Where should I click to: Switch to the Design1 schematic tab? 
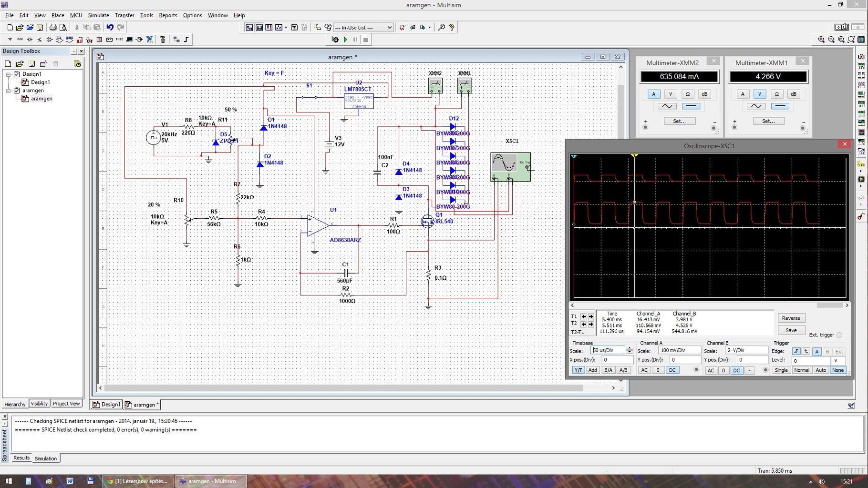point(107,405)
